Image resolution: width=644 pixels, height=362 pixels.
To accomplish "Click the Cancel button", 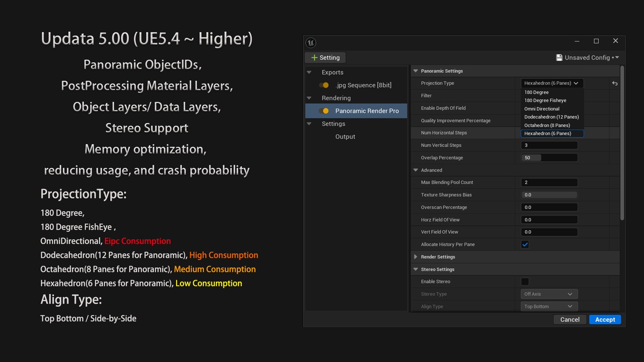I will pos(570,320).
